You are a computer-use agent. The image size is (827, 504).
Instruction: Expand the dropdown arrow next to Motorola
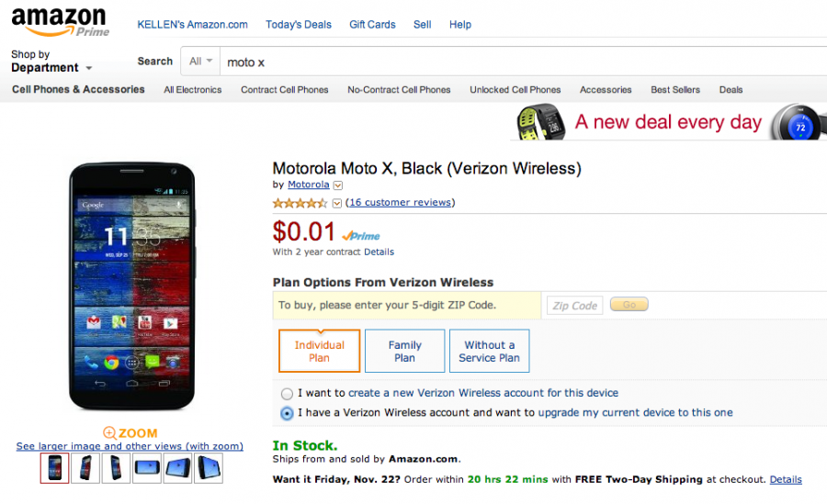(337, 185)
